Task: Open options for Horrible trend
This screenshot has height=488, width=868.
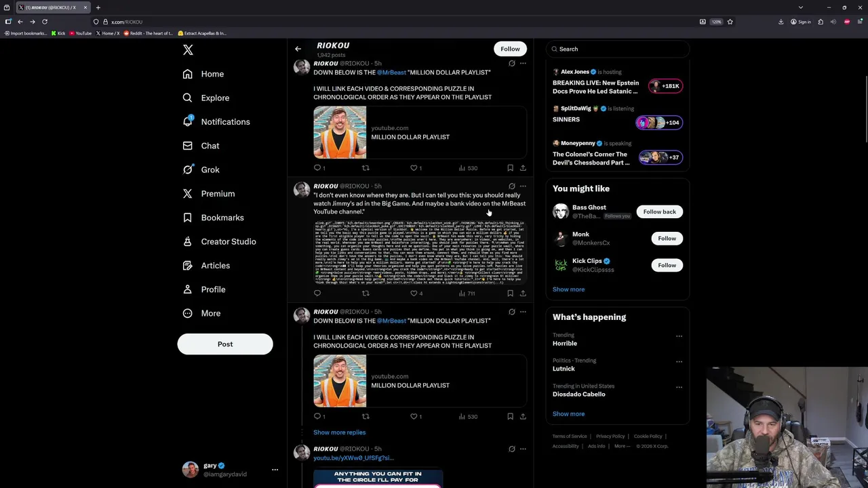Action: [679, 336]
